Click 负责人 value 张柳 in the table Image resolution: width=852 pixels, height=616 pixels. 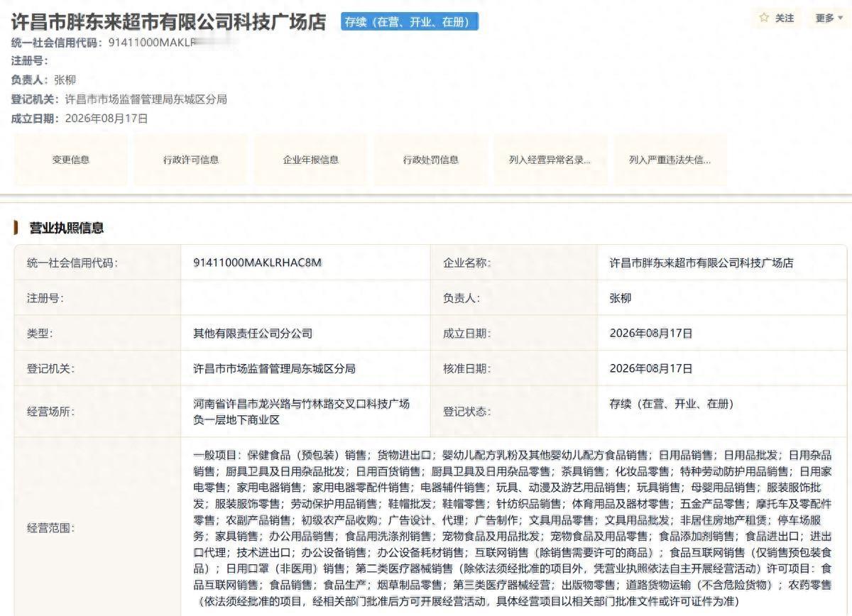pos(621,298)
